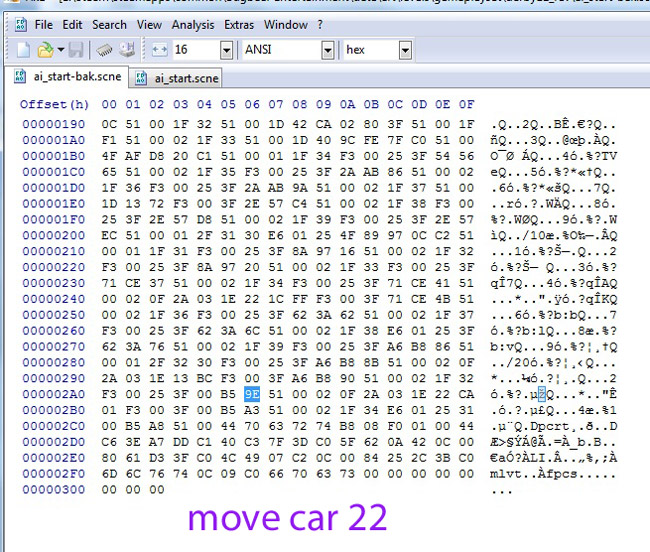The image size is (650, 552).
Task: Open the File menu
Action: pyautogui.click(x=44, y=25)
